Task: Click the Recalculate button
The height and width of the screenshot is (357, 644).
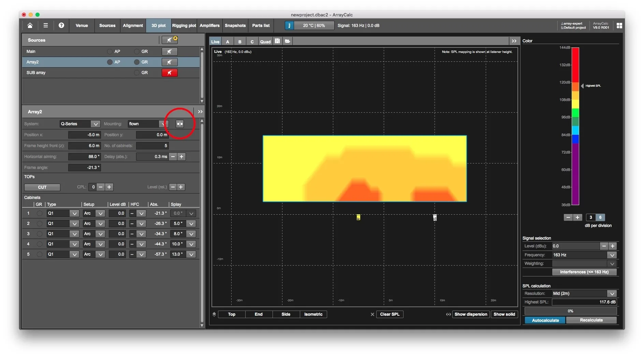Action: (591, 320)
